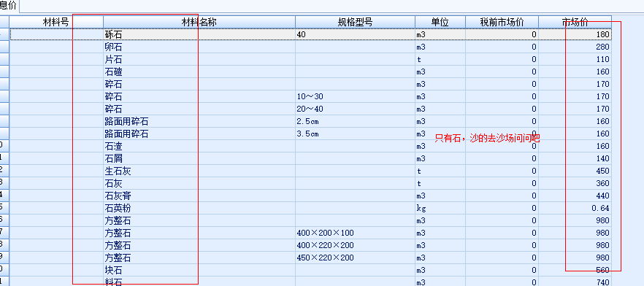Select the 450×220×200 specification cell
The image size is (644, 286).
(x=355, y=258)
